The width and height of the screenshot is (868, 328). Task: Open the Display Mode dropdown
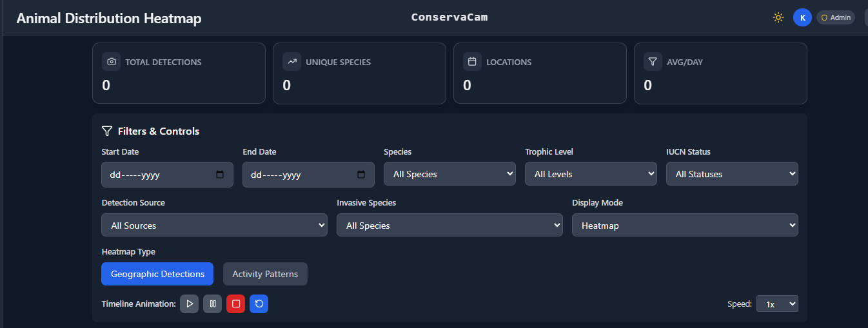click(x=685, y=226)
